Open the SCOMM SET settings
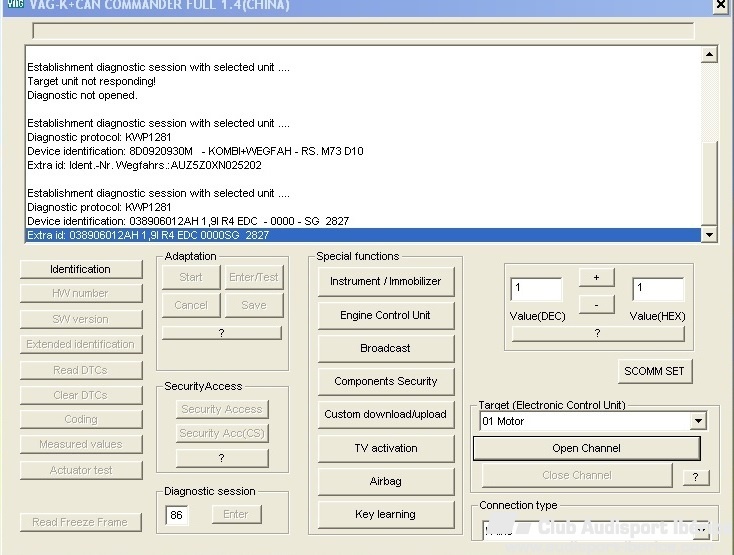 coord(654,371)
